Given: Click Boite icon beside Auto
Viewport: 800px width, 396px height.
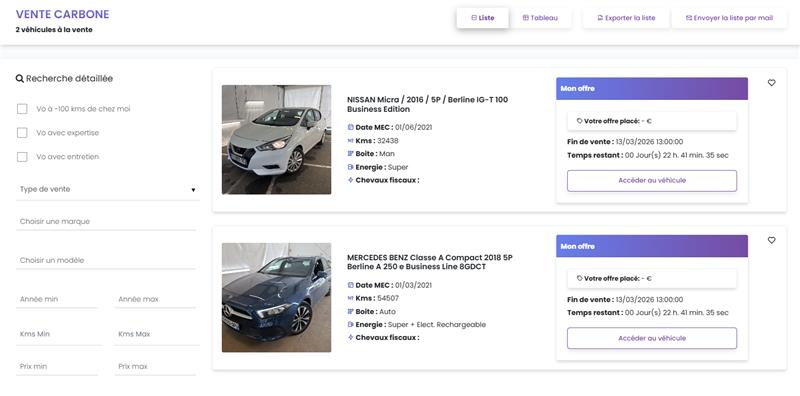Looking at the screenshot, I should click(351, 311).
